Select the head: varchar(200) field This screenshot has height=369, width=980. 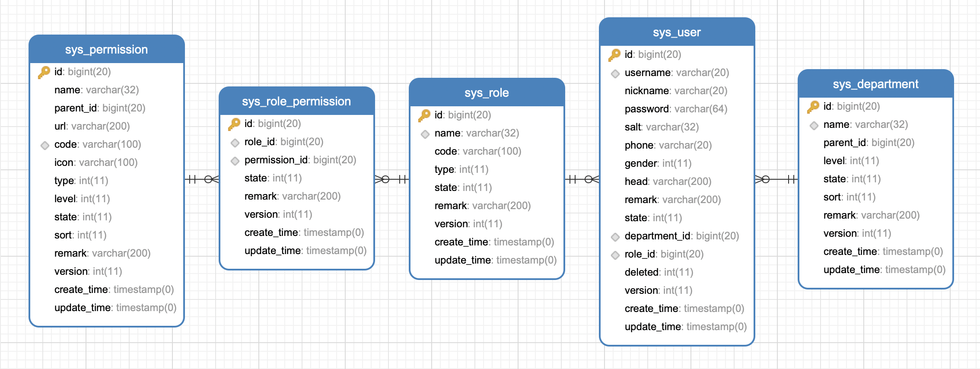pyautogui.click(x=668, y=181)
